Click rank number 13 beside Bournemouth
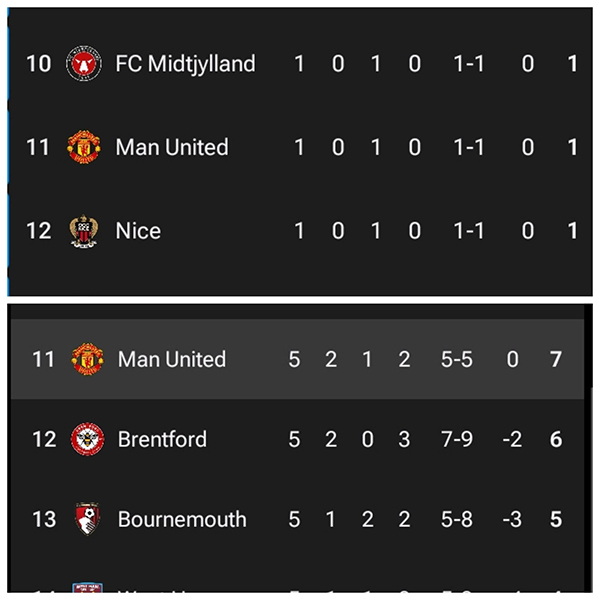 point(44,519)
